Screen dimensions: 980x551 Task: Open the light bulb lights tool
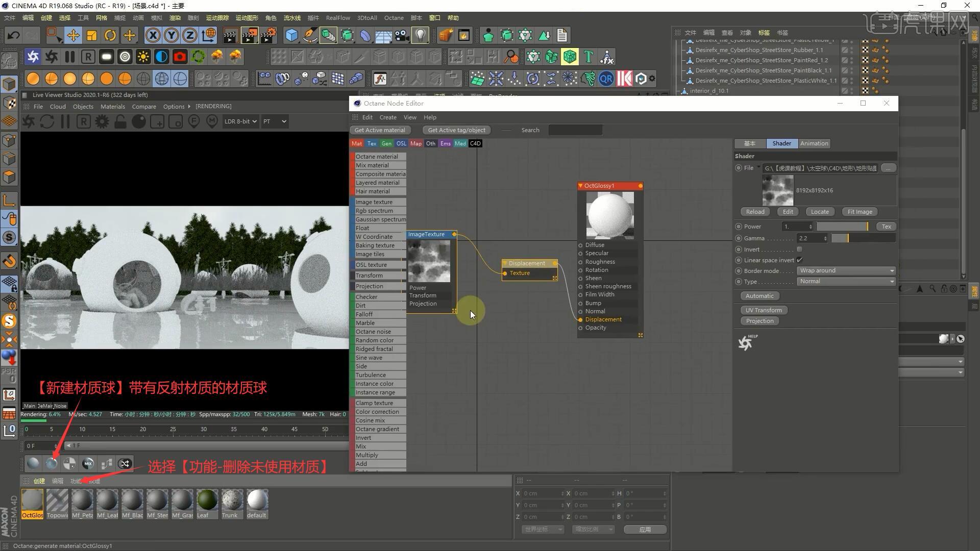pyautogui.click(x=420, y=35)
